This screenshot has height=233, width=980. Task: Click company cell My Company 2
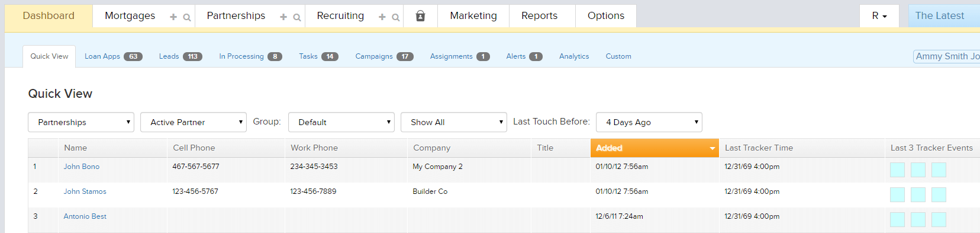pyautogui.click(x=437, y=167)
